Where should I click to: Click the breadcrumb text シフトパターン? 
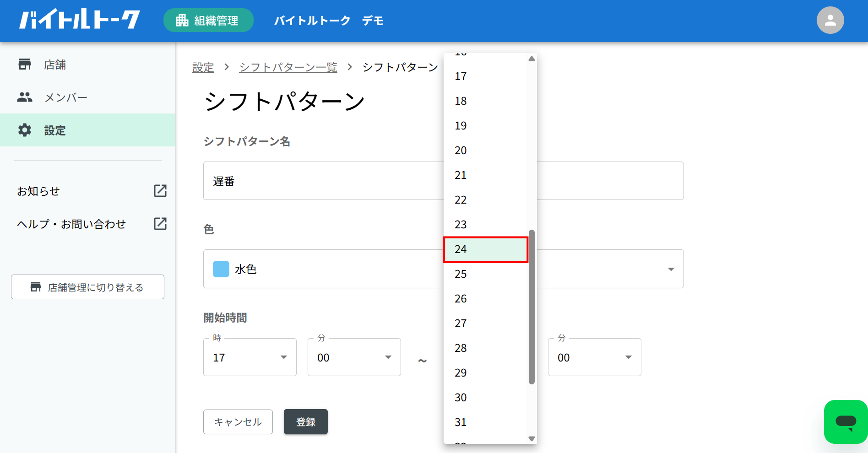click(400, 67)
